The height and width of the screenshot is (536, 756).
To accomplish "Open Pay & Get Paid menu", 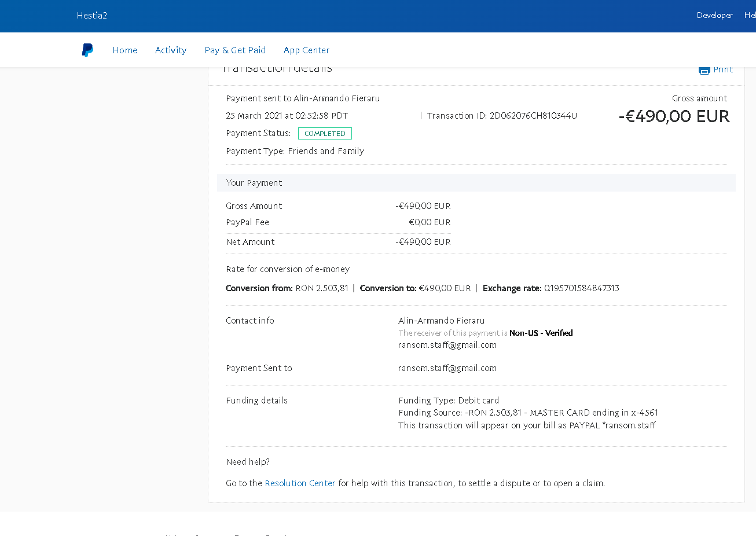I will (235, 50).
